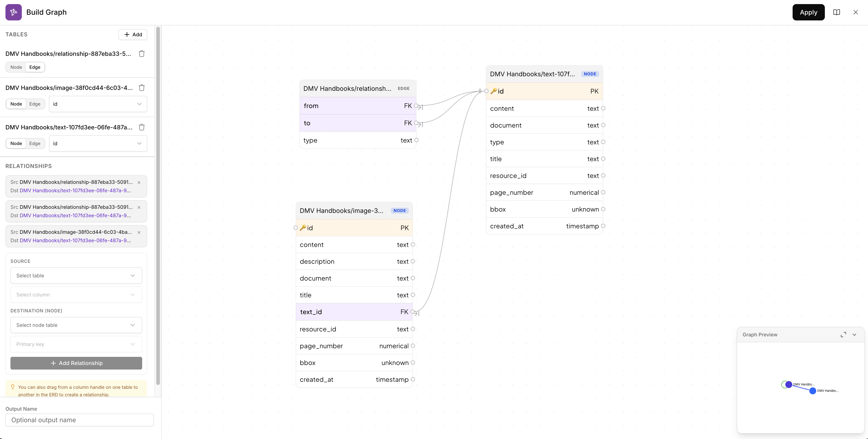
Task: Switch the text-107fd3ee table to Edge mode
Action: [34, 143]
